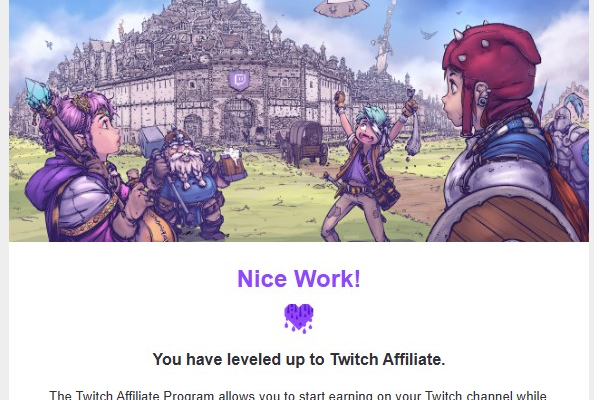Click the Twitch logo shield on the castle
This screenshot has height=400, width=594.
[239, 80]
